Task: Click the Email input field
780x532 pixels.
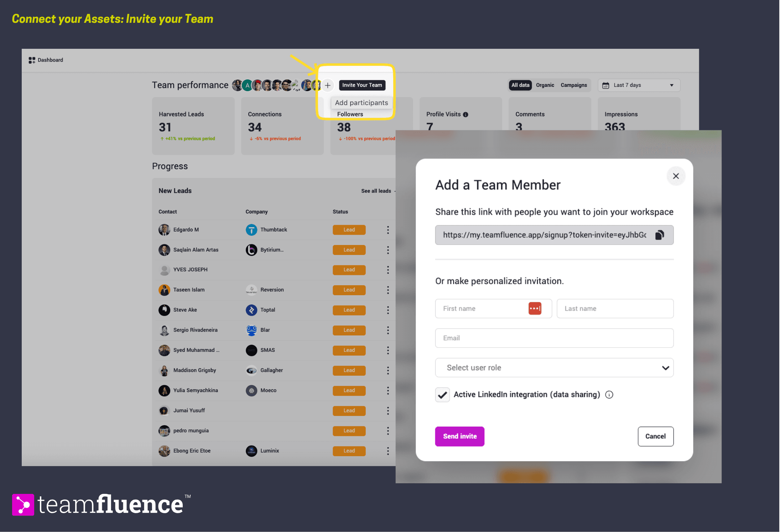Action: pyautogui.click(x=554, y=338)
